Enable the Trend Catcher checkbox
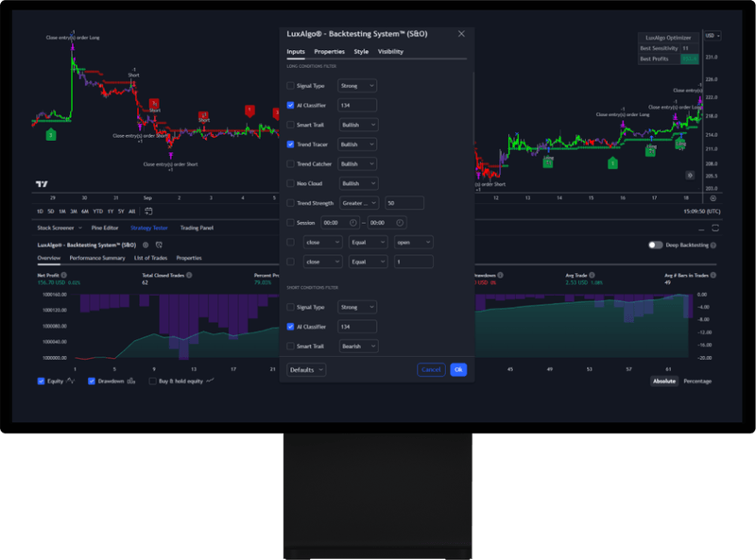Image resolution: width=756 pixels, height=560 pixels. 290,164
